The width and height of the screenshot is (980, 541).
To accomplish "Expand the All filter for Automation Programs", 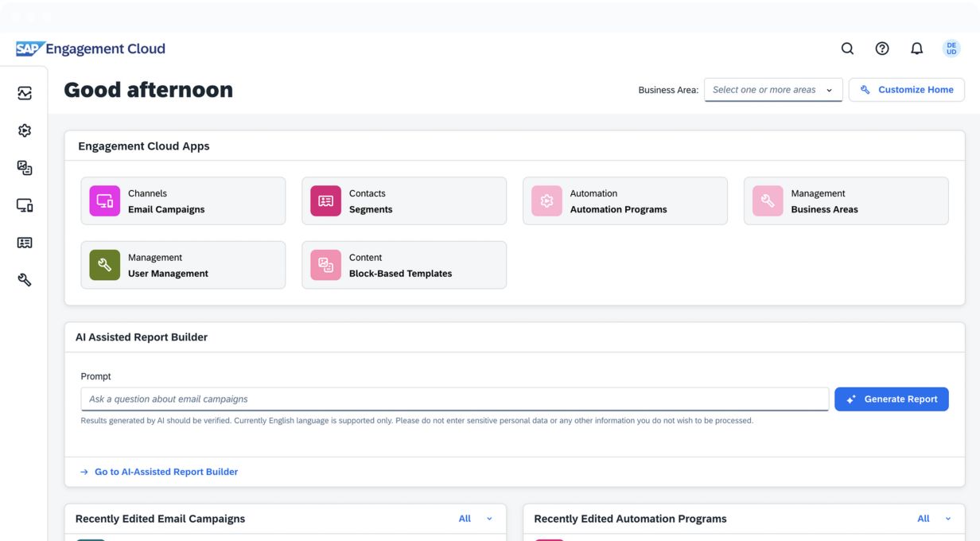I will click(934, 519).
